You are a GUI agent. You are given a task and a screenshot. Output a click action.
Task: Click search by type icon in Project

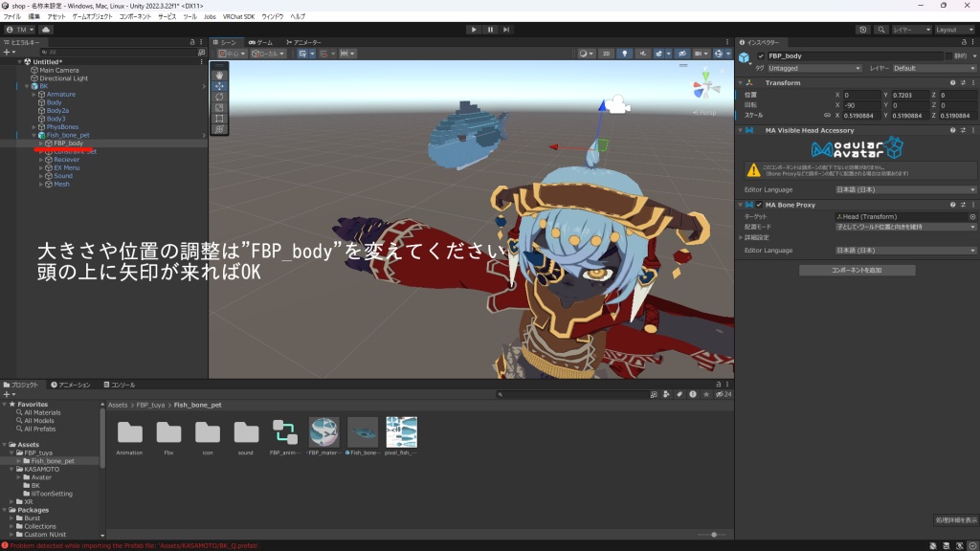pyautogui.click(x=666, y=394)
